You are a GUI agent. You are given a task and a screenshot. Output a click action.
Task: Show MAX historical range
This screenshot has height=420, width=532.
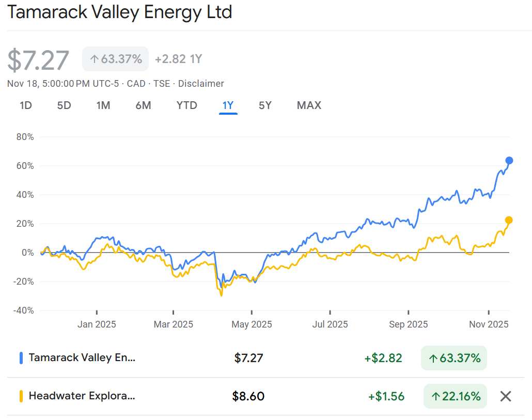click(x=309, y=105)
